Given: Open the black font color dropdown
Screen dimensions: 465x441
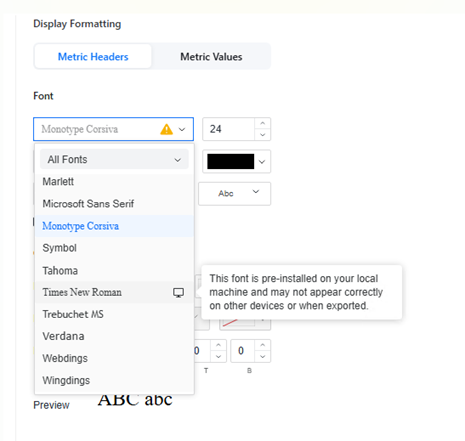Looking at the screenshot, I should (236, 161).
